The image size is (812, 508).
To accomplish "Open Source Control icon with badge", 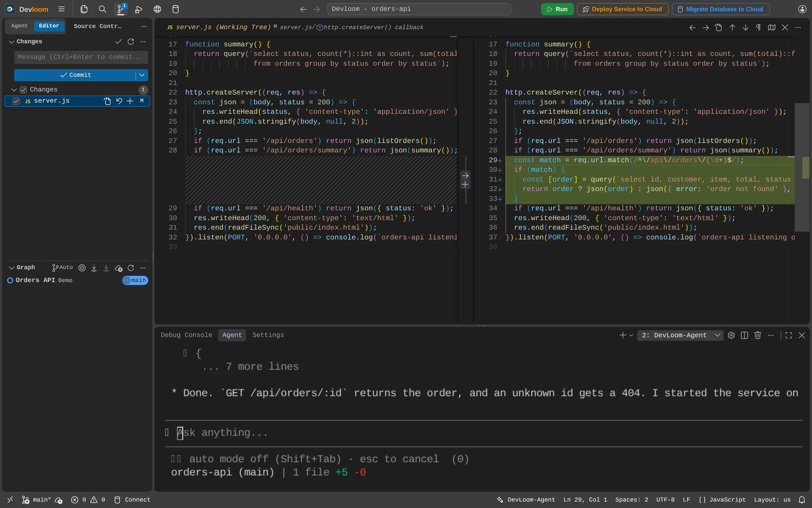I will (121, 9).
